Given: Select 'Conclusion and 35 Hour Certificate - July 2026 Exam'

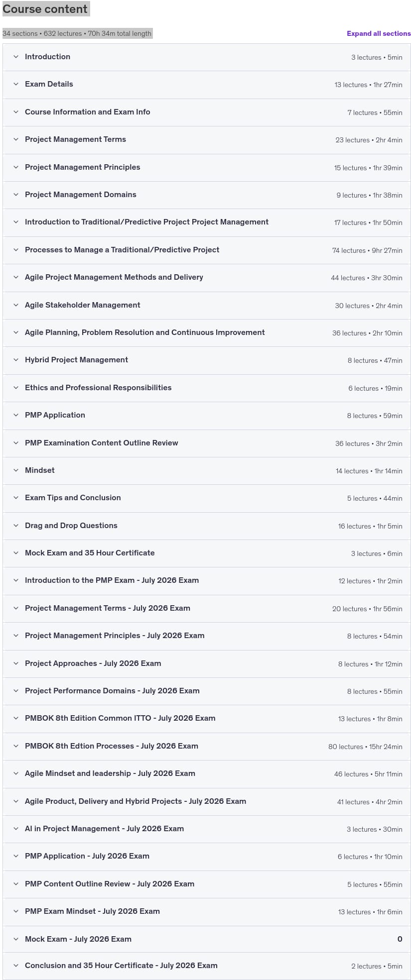Looking at the screenshot, I should tap(121, 966).
